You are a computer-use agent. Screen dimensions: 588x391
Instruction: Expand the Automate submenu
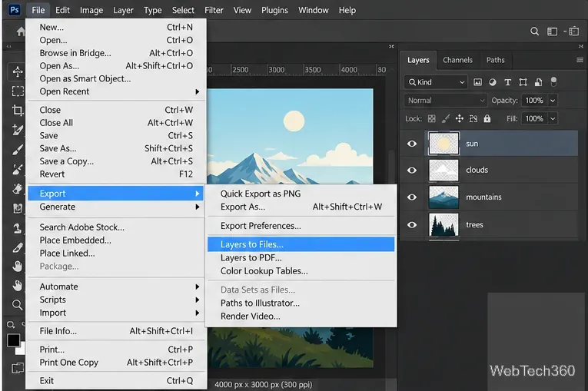(116, 287)
